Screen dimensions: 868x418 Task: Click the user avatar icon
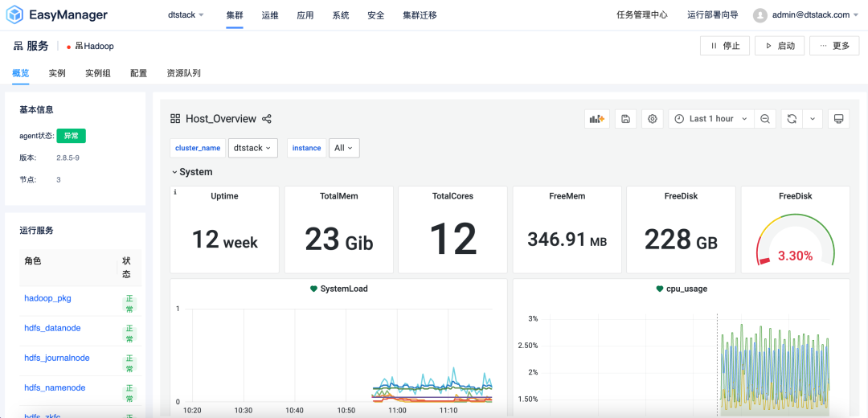coord(759,15)
